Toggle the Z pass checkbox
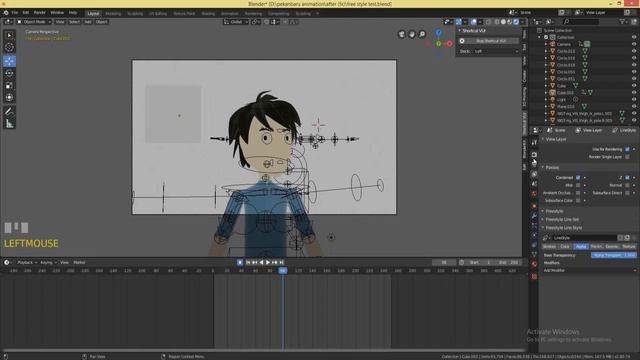Viewport: 640px width, 360px height. point(627,178)
